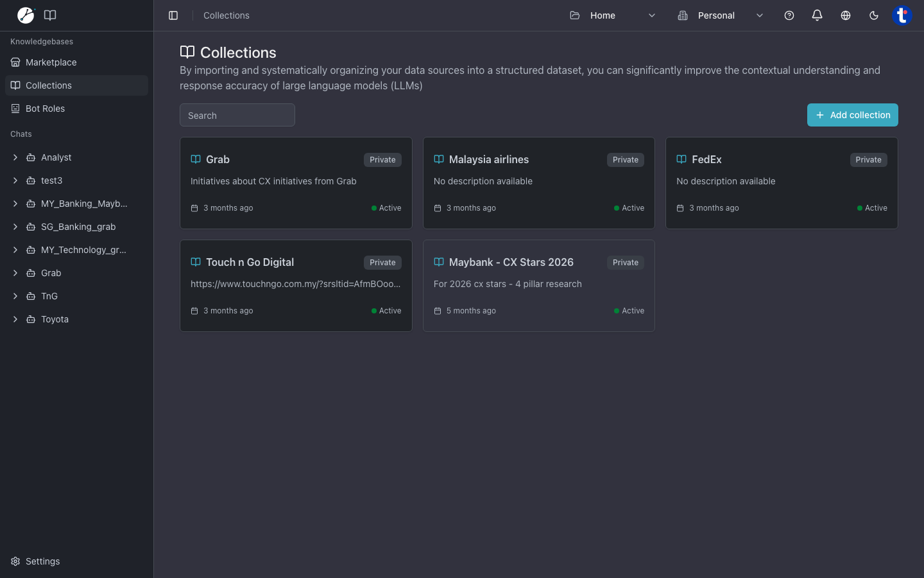The width and height of the screenshot is (924, 578).
Task: Click "For 2026 cx stars - 4 pillar research"
Action: pyautogui.click(x=508, y=284)
